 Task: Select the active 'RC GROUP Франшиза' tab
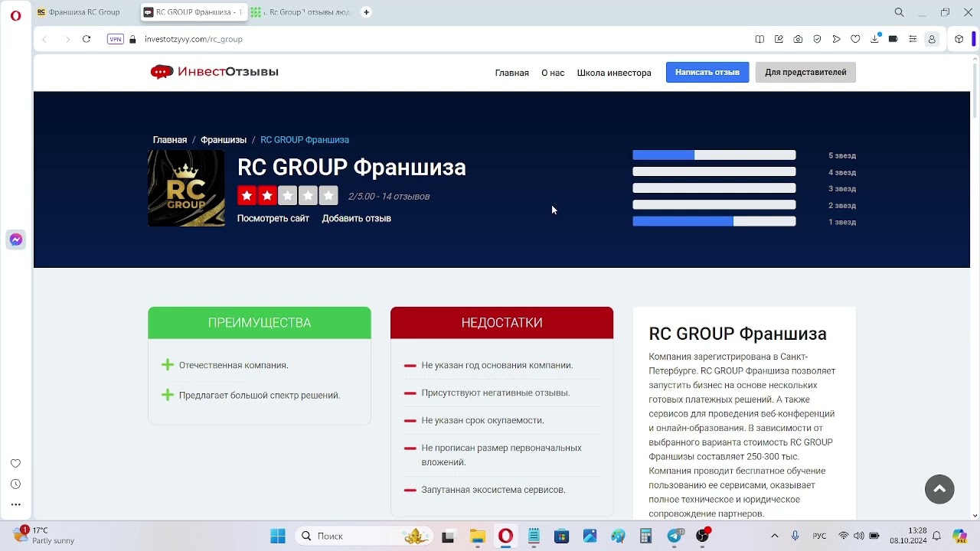193,12
